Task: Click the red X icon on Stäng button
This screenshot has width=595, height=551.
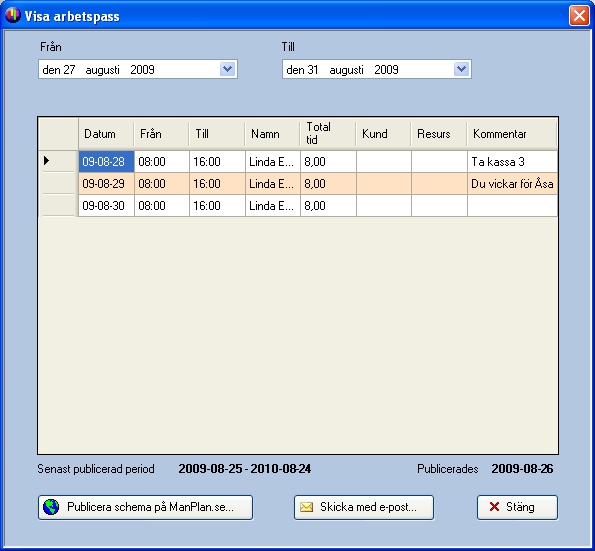Action: pos(494,507)
